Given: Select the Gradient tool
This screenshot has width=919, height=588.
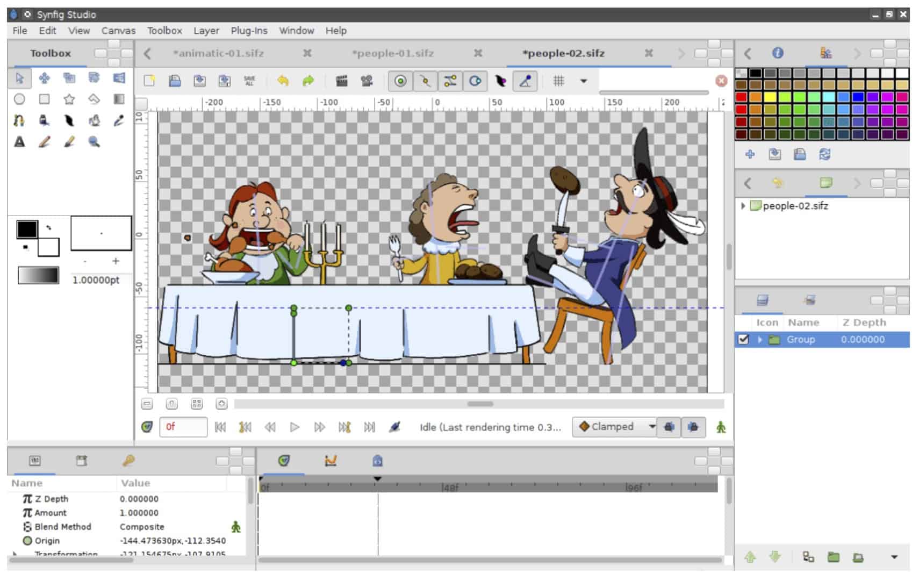Looking at the screenshot, I should coord(119,99).
